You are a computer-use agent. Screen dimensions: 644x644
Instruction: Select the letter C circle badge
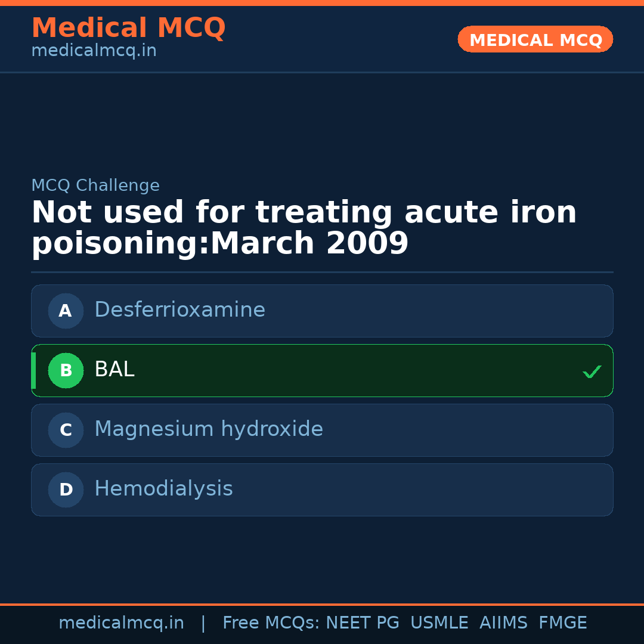tap(66, 430)
